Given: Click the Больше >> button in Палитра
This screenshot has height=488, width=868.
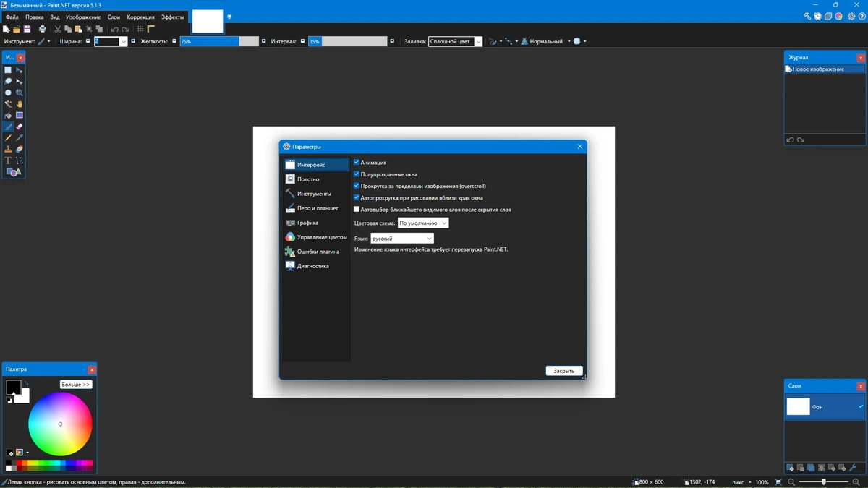Looking at the screenshot, I should (76, 385).
